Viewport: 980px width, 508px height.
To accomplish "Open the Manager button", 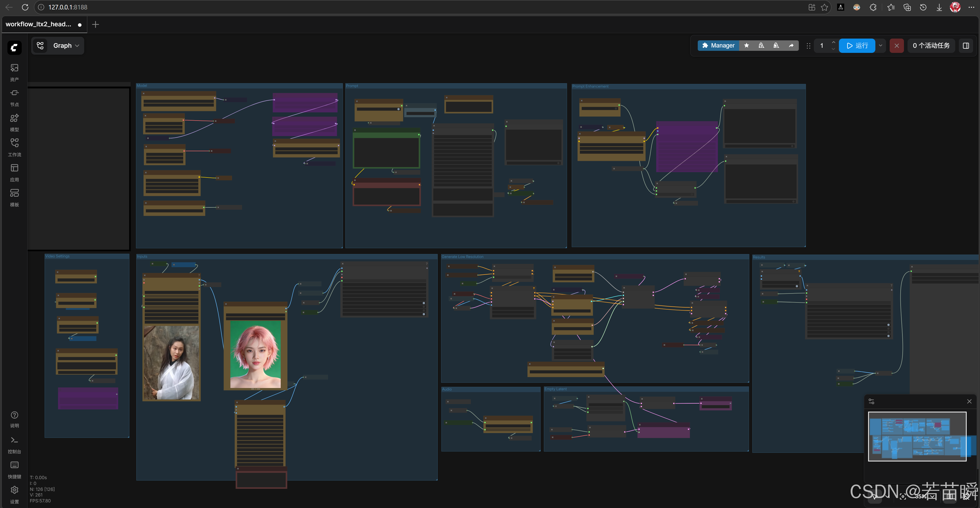I will tap(718, 46).
